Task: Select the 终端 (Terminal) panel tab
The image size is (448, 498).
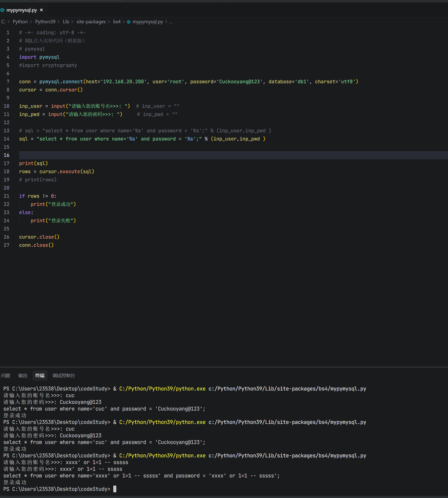Action: click(x=40, y=376)
